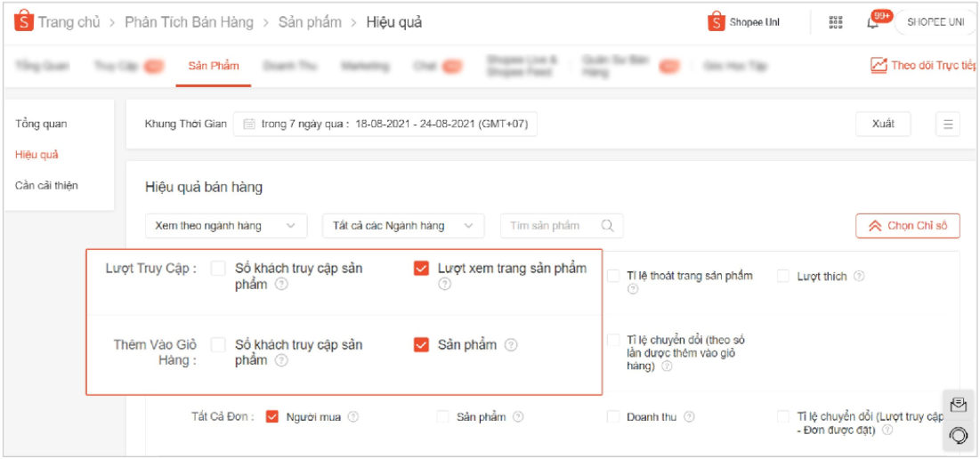
Task: Enable the Lượt thích checkbox
Action: pos(783,277)
